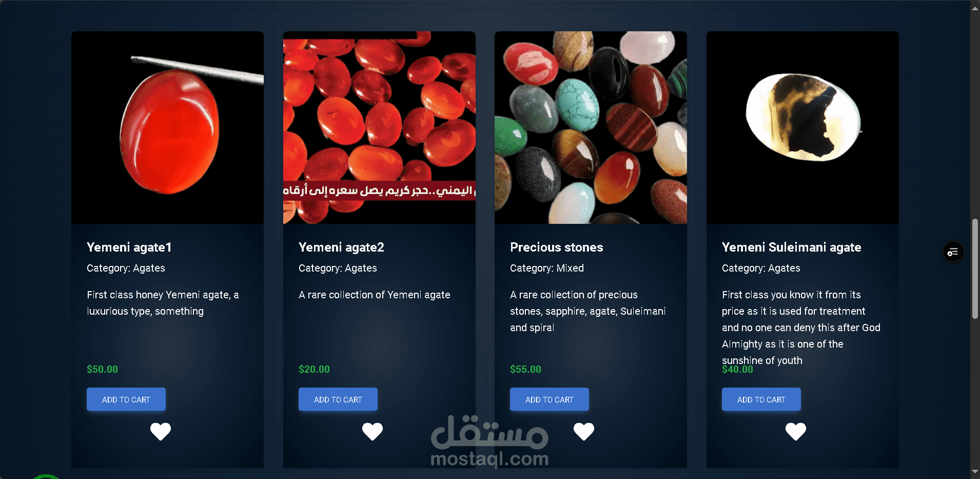Viewport: 980px width, 479px height.
Task: Select the Yemeni agate1 title
Action: tap(129, 247)
